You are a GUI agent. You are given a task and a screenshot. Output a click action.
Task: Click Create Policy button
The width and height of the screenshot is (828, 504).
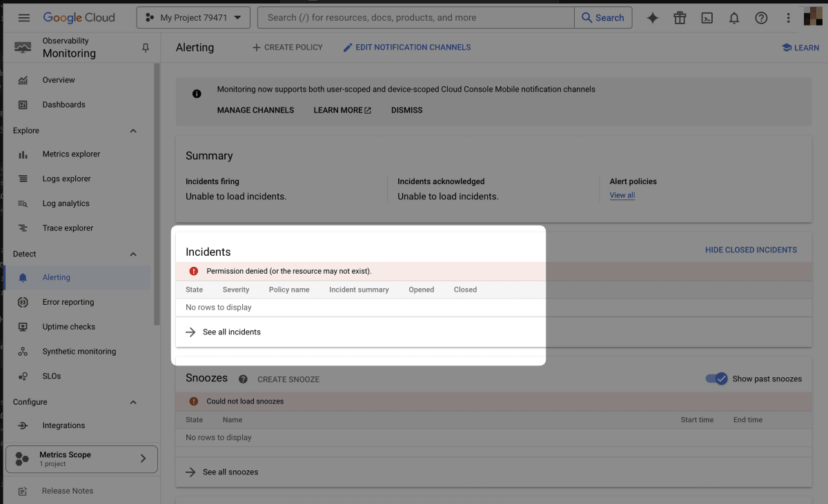click(288, 48)
